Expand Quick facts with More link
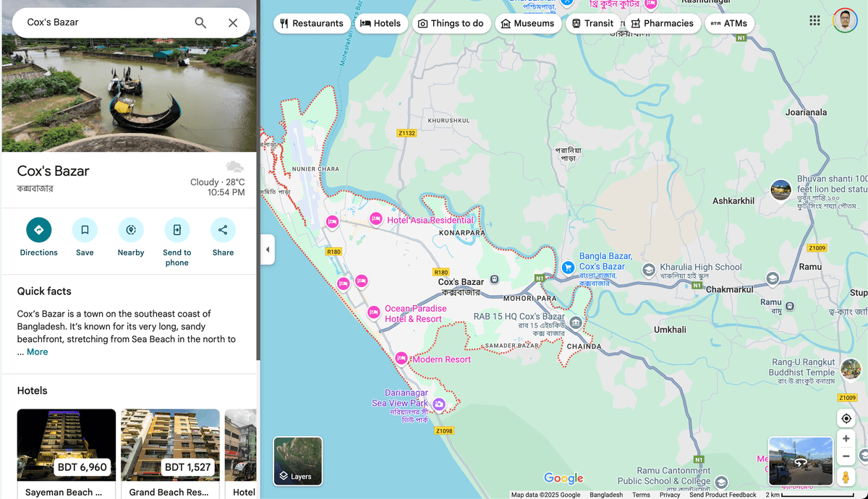The image size is (868, 499). pyautogui.click(x=37, y=352)
